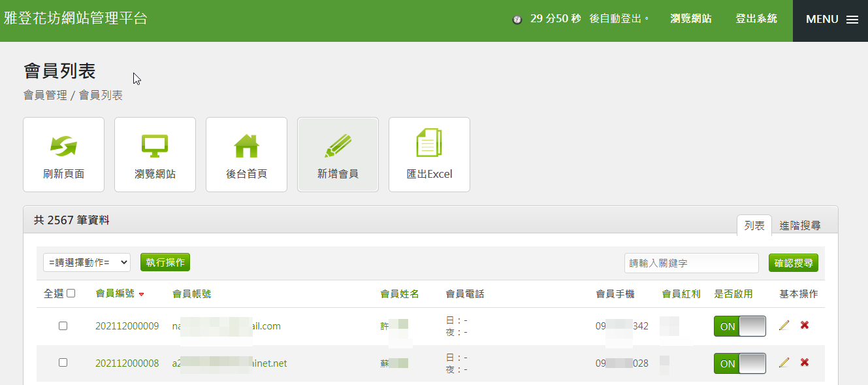Click the 確認搜尋 button
868x385 pixels.
[794, 263]
